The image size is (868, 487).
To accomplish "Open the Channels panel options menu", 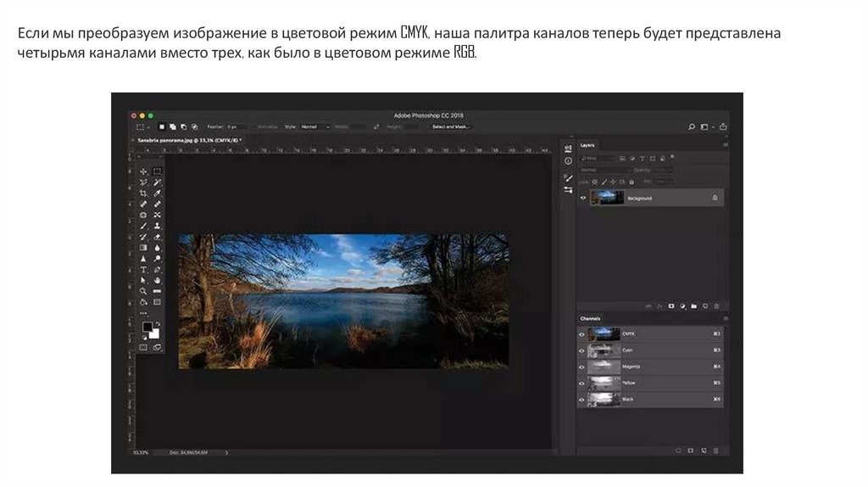I will [x=725, y=318].
